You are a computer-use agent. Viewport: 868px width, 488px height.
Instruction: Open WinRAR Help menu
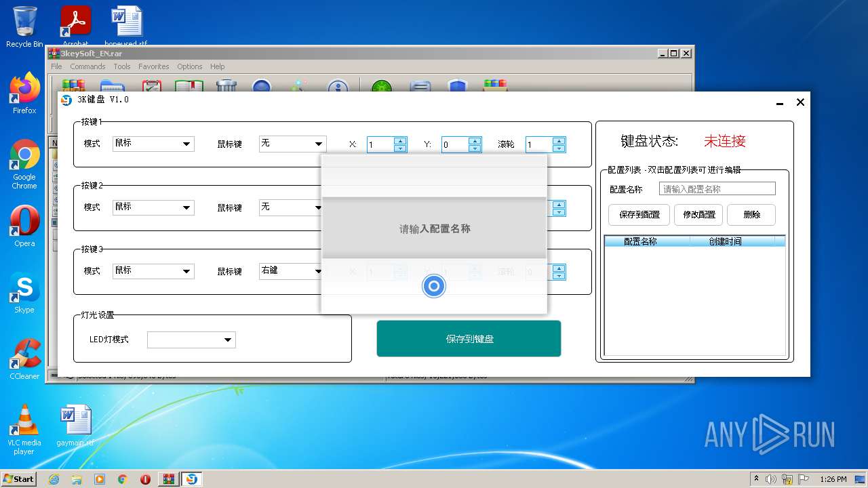(x=218, y=66)
